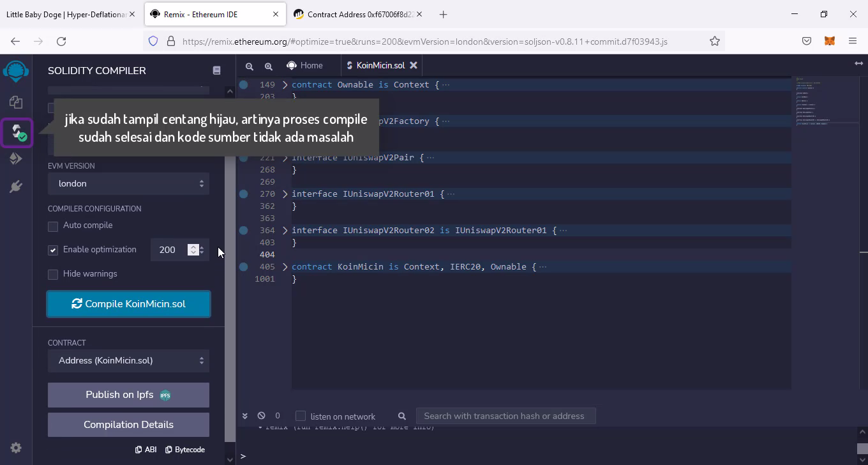Click the editor zoom out icon

250,66
